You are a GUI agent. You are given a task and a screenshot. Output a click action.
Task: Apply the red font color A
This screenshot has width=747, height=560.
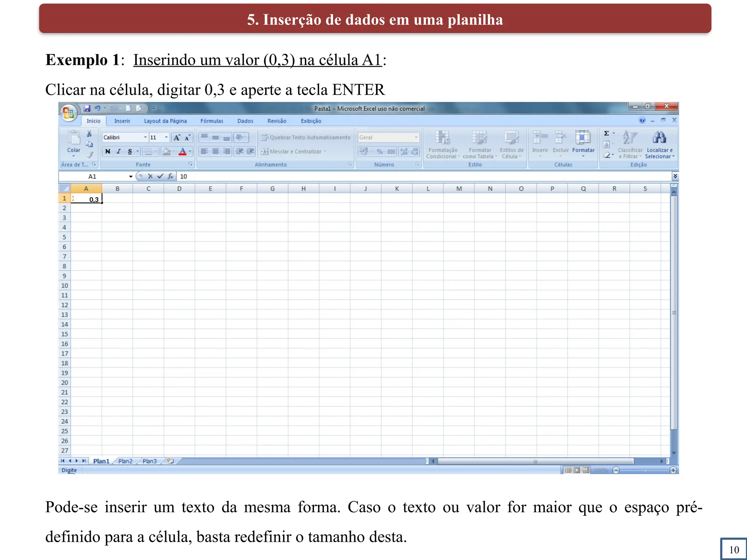[x=183, y=151]
